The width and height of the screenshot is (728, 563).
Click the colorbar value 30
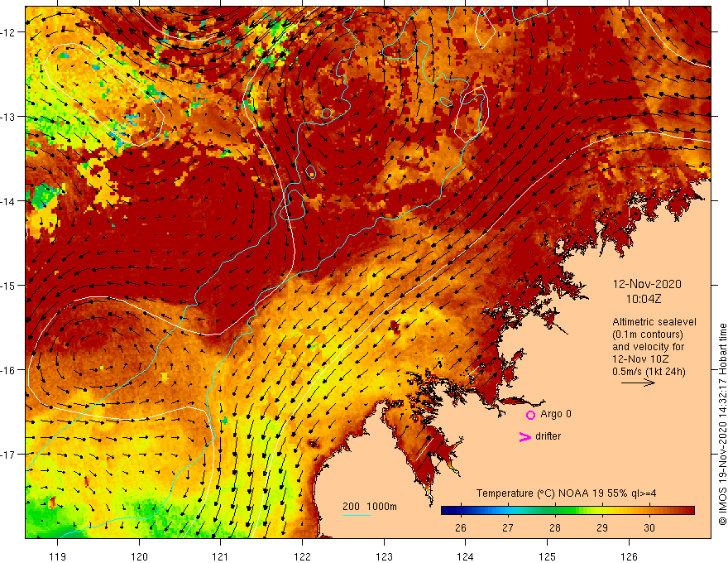tap(649, 527)
